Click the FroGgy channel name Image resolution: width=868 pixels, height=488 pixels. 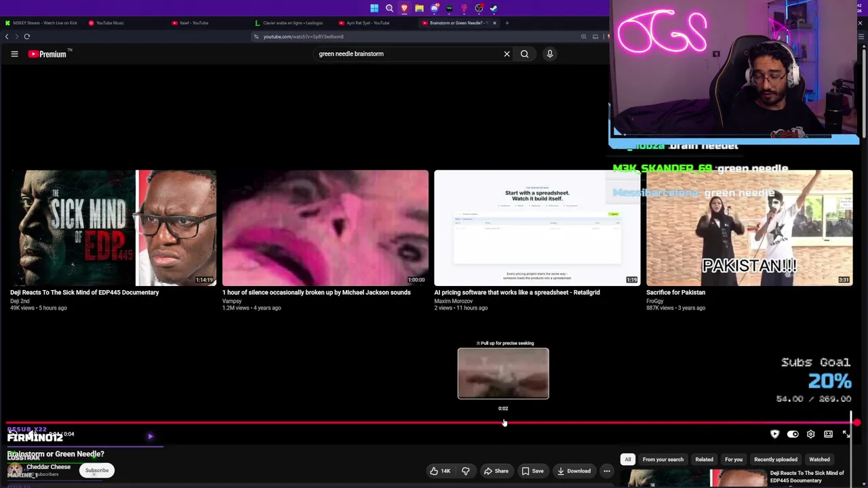654,301
